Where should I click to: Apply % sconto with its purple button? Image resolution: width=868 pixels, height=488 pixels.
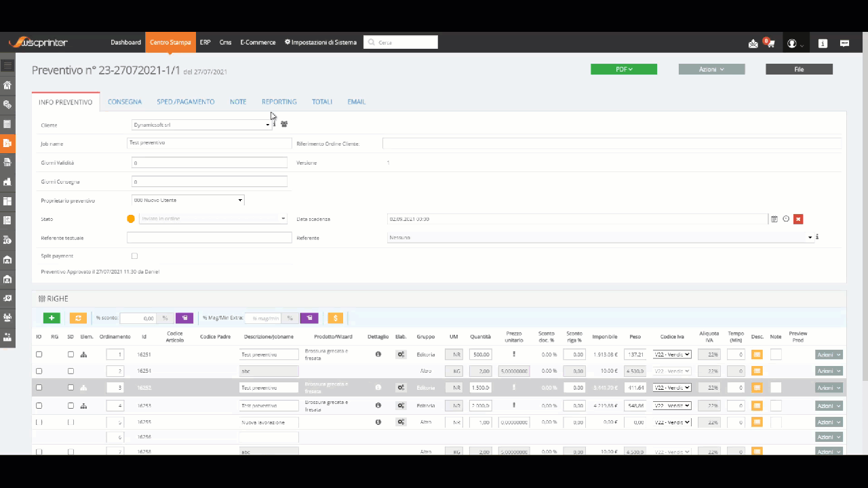(x=184, y=318)
